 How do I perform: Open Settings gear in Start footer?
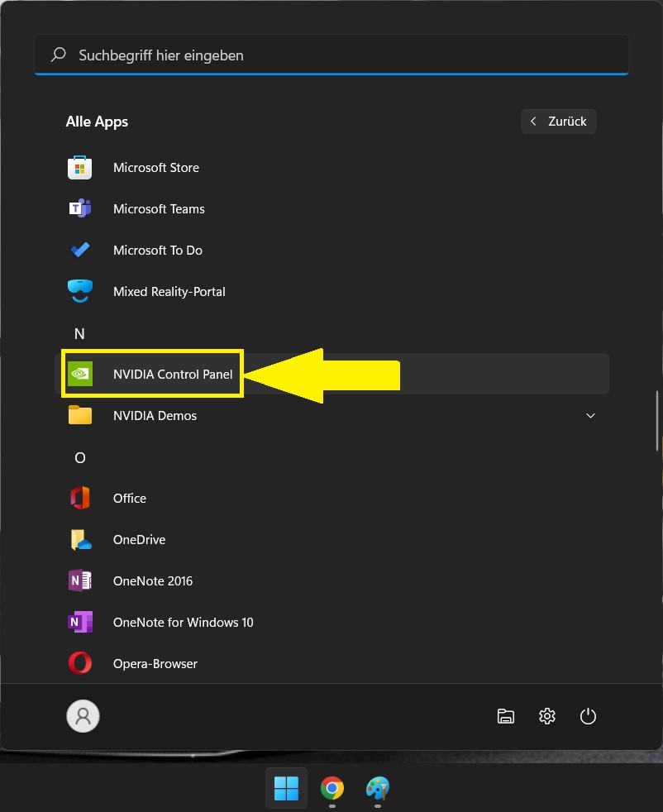[547, 716]
